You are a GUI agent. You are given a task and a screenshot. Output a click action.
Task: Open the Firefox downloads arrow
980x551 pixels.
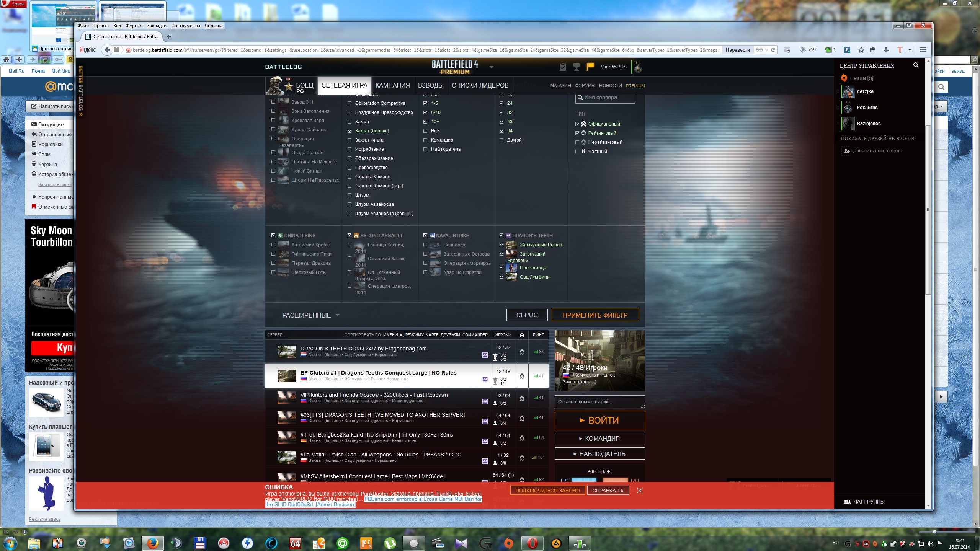tap(886, 50)
